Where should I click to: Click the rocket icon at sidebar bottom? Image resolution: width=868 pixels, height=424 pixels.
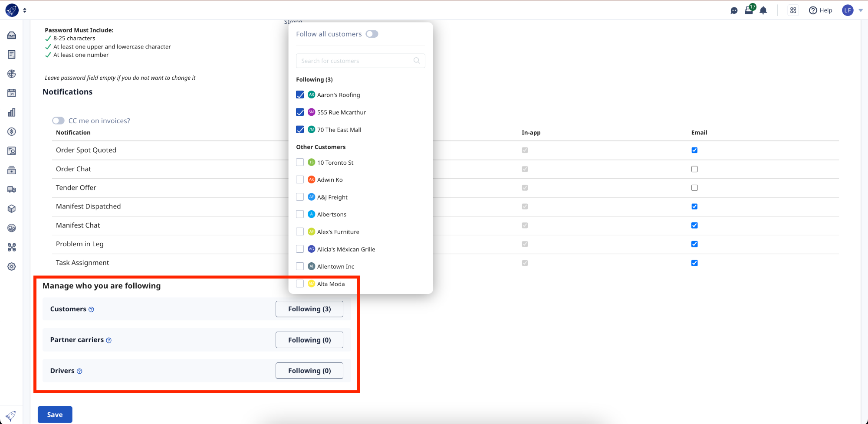coord(11,416)
